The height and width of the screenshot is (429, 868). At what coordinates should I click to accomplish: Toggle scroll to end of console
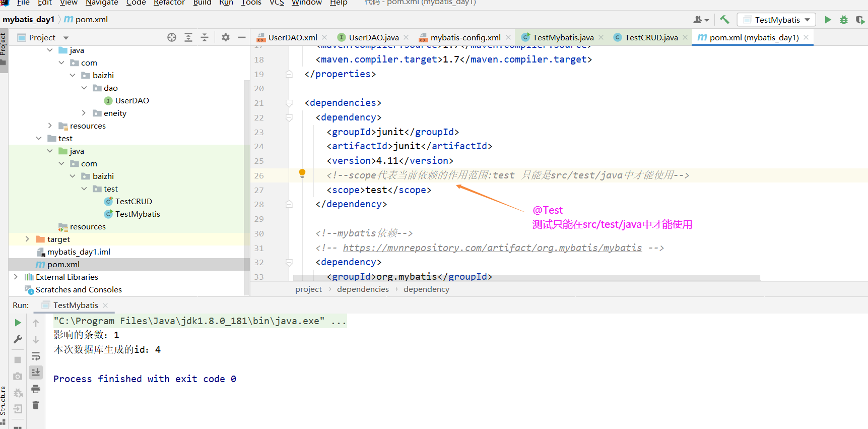coord(36,373)
